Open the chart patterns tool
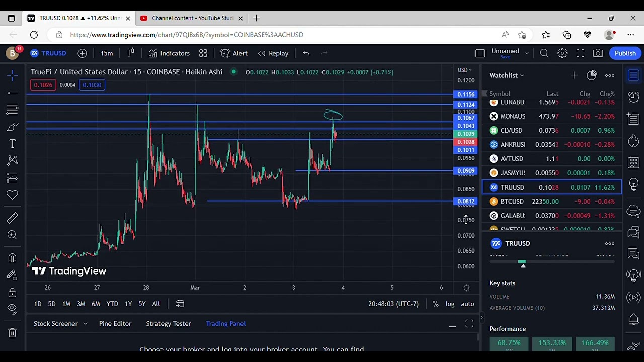The image size is (644, 362). (13, 160)
